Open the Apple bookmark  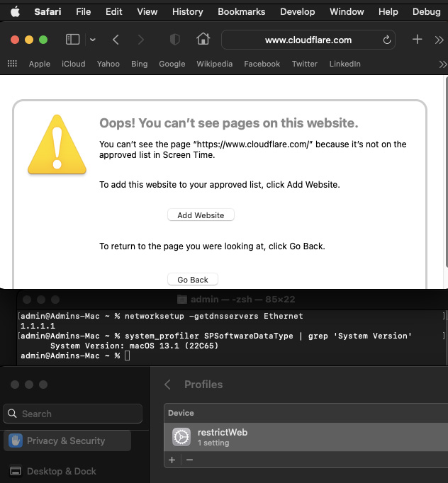(40, 64)
